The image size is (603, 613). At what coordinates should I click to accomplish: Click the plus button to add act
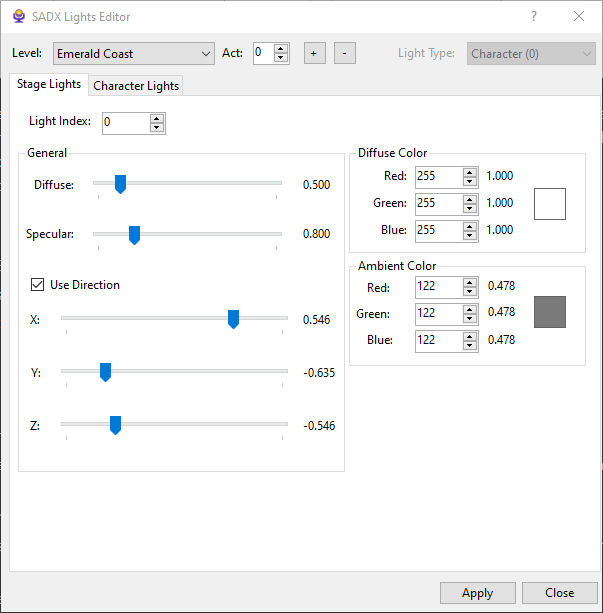click(314, 53)
